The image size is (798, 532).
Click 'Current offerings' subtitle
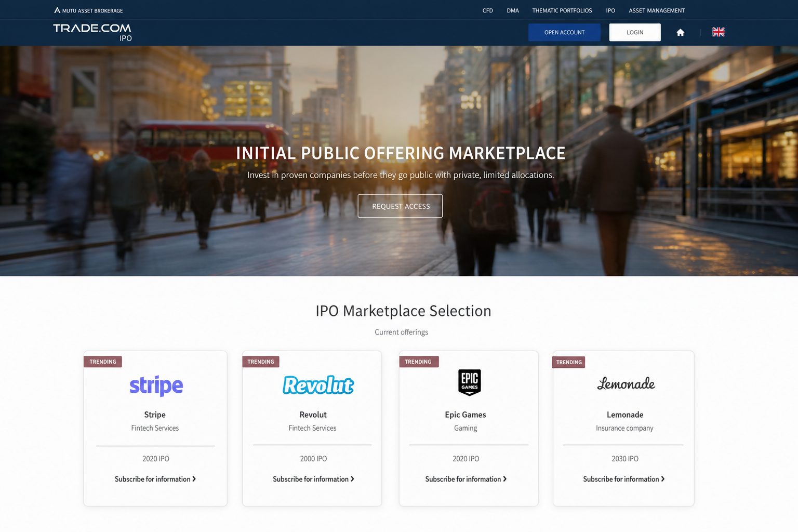(402, 332)
